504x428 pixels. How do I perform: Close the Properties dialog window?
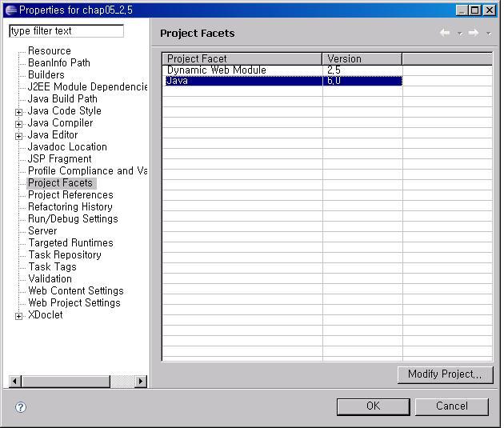(x=490, y=10)
